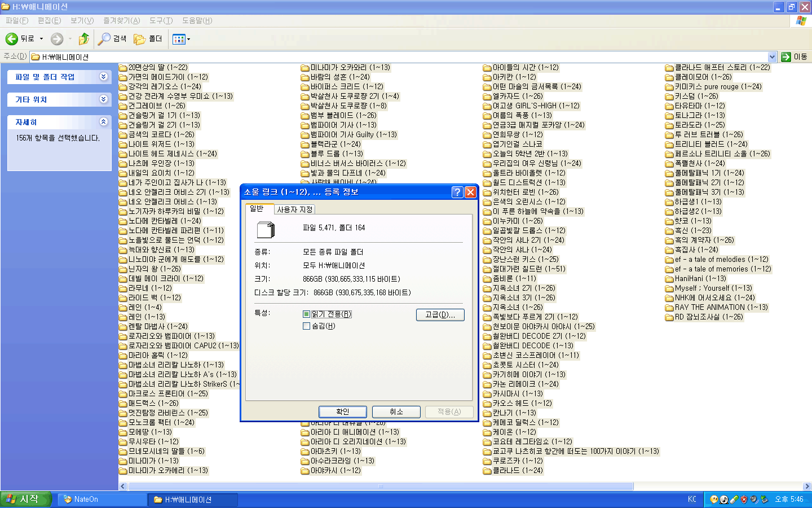This screenshot has height=508, width=812.
Task: Open the address bar dropdown arrow
Action: click(772, 57)
